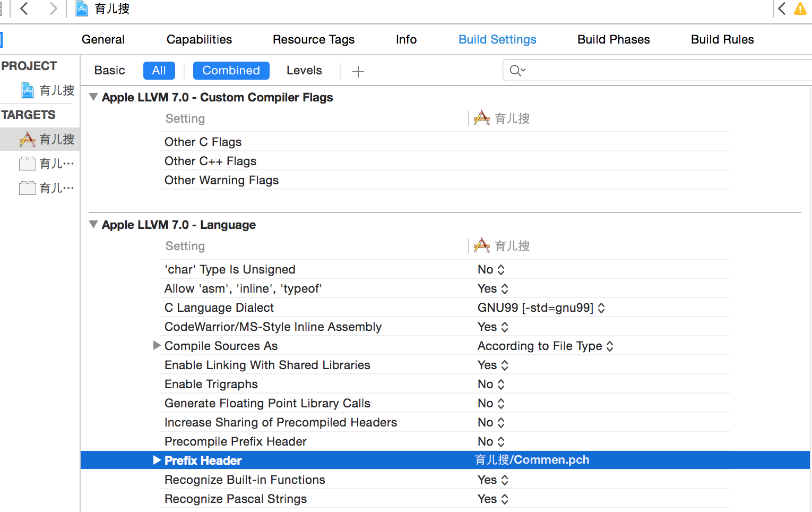Go back with the left arrow navigation icon
The width and height of the screenshot is (812, 512).
click(x=24, y=8)
